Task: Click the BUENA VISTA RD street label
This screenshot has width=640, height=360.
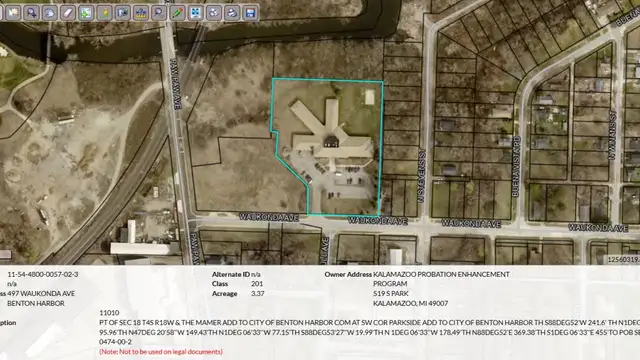Action: click(516, 167)
